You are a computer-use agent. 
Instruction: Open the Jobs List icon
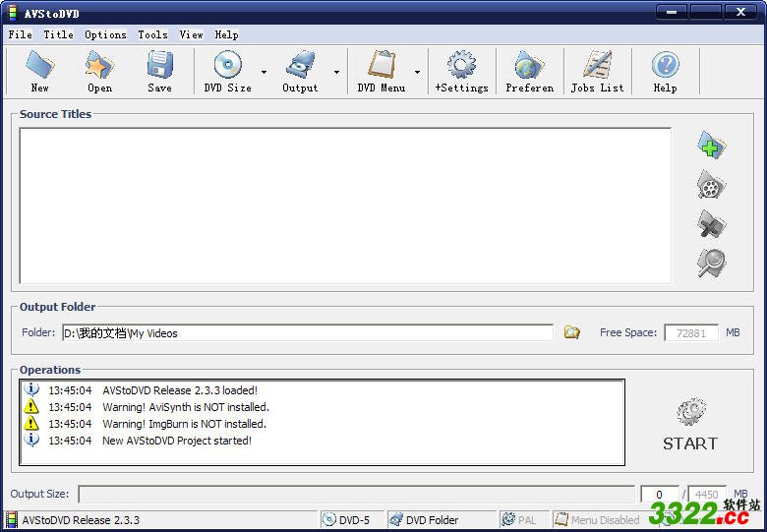597,65
